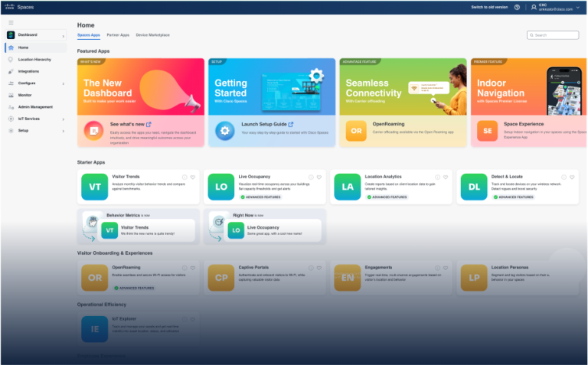Screen dimensions: 588x365
Task: Open the VT Visitor Trends app icon
Action: tap(94, 187)
